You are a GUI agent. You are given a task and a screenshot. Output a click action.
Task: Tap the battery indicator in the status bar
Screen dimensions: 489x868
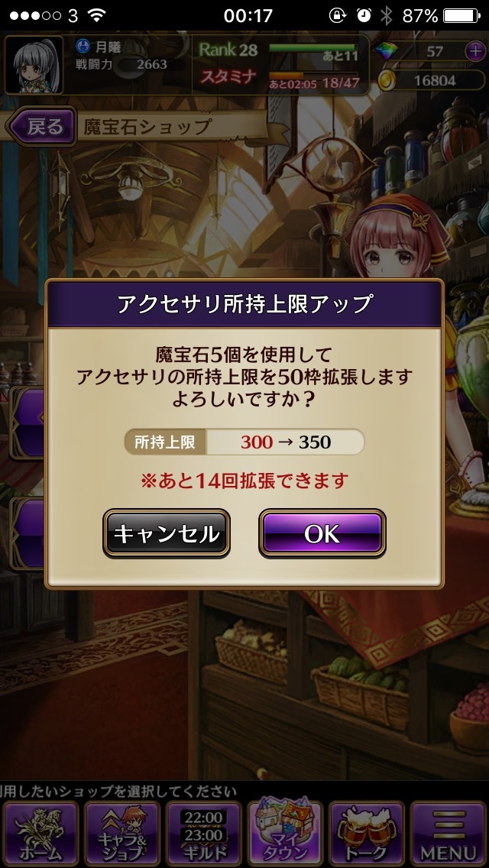[462, 15]
